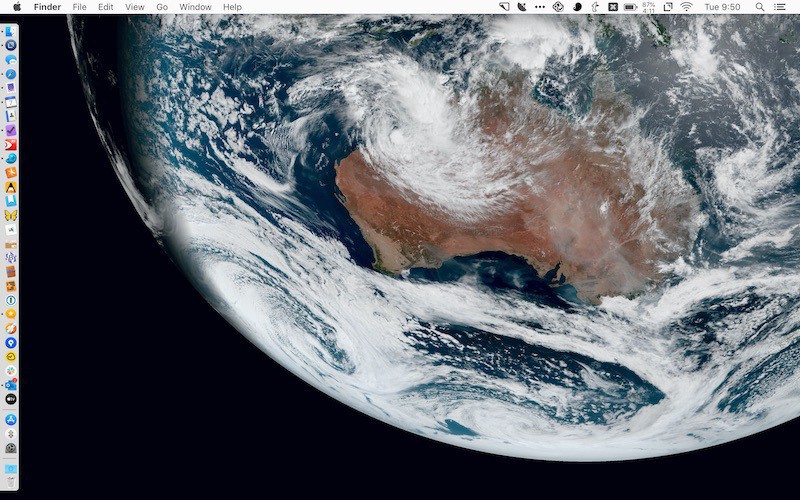Screen dimensions: 800x500
Task: Click the battery status icon
Action: coord(631,7)
